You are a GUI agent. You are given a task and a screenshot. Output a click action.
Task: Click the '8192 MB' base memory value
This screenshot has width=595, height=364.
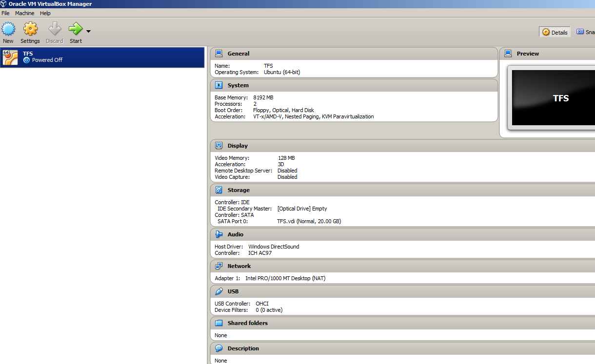pos(263,97)
